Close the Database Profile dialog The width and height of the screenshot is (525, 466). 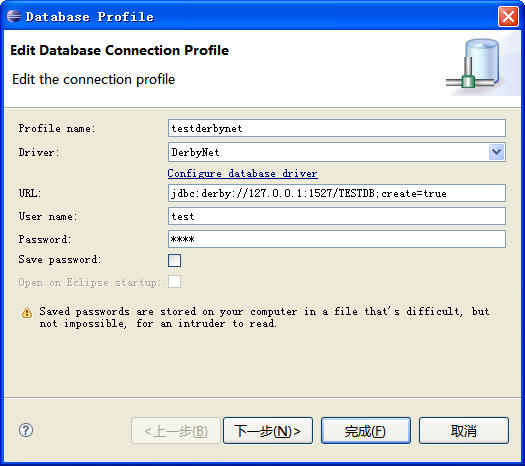pyautogui.click(x=508, y=16)
